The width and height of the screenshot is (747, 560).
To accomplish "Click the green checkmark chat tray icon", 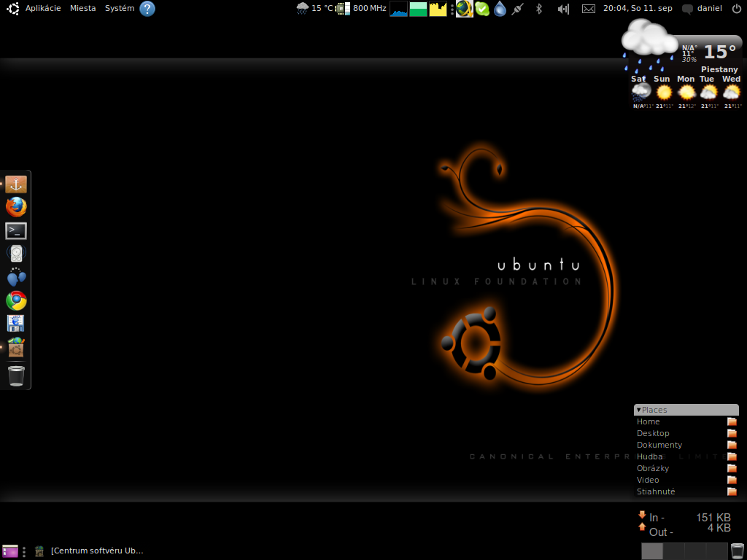I will 482,9.
